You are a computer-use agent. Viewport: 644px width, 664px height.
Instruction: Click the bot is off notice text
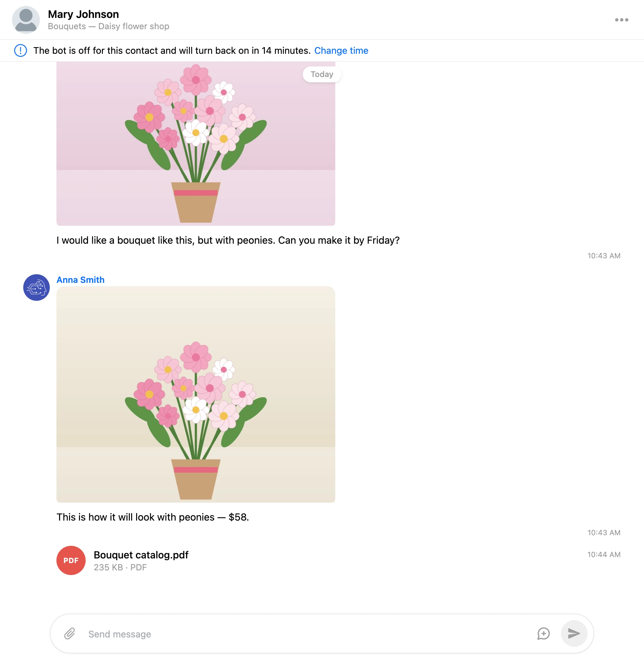tap(172, 50)
